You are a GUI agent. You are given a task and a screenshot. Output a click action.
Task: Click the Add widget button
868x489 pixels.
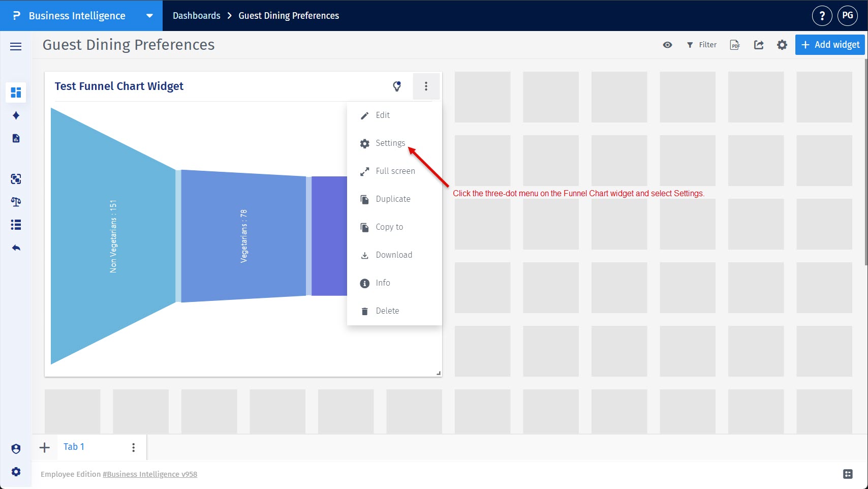point(830,45)
